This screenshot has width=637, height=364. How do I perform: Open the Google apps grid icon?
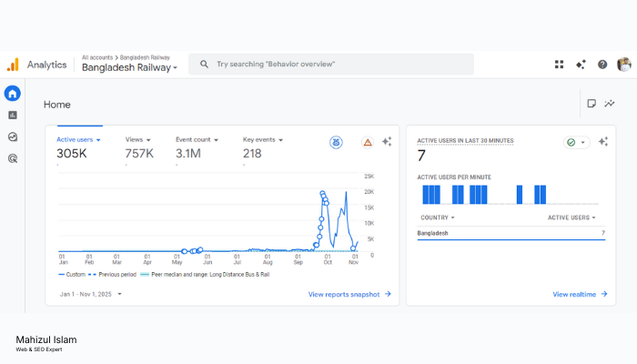559,65
